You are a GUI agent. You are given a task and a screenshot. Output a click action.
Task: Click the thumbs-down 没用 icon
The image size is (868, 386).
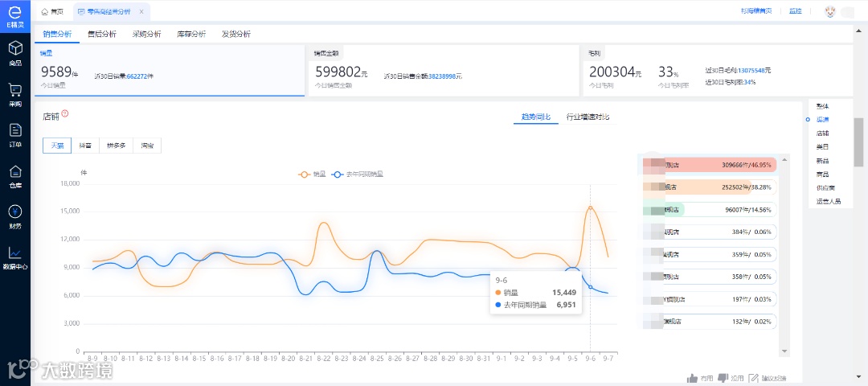724,378
